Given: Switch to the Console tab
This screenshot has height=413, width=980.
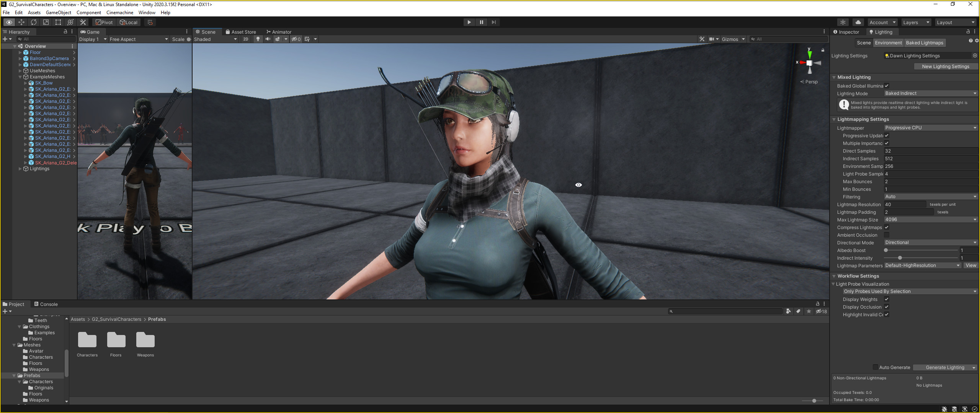Looking at the screenshot, I should click(46, 304).
